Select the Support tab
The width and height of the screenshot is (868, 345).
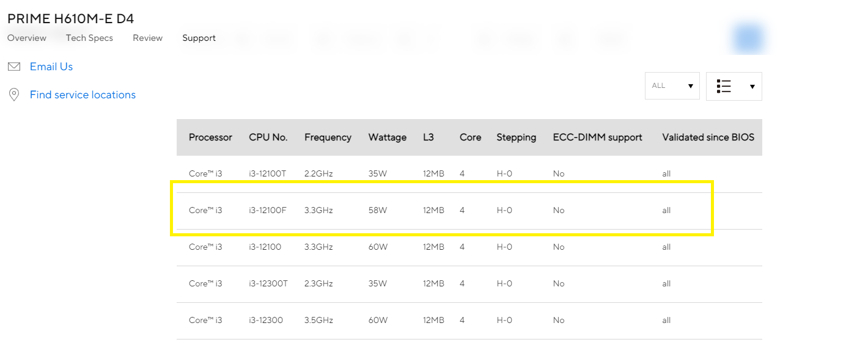199,38
